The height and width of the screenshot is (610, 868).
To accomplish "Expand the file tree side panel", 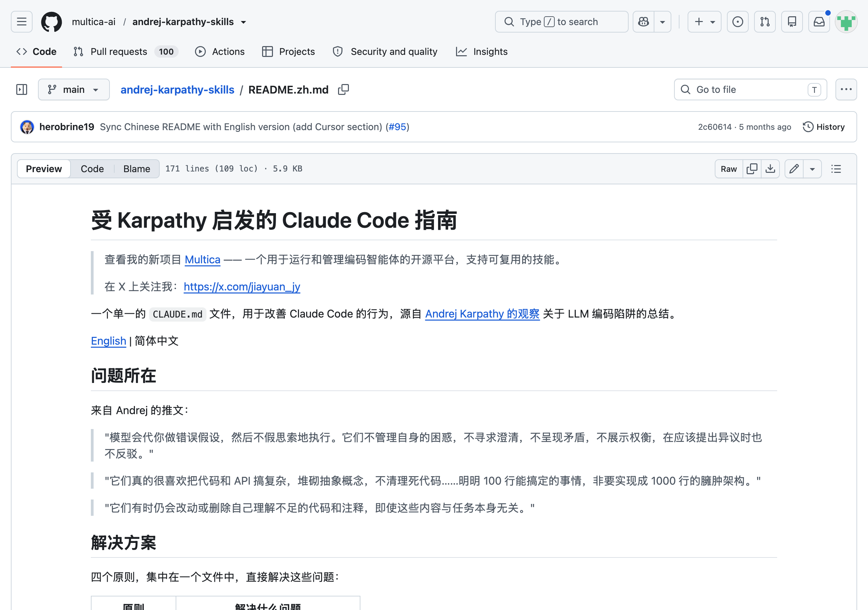I will click(22, 89).
